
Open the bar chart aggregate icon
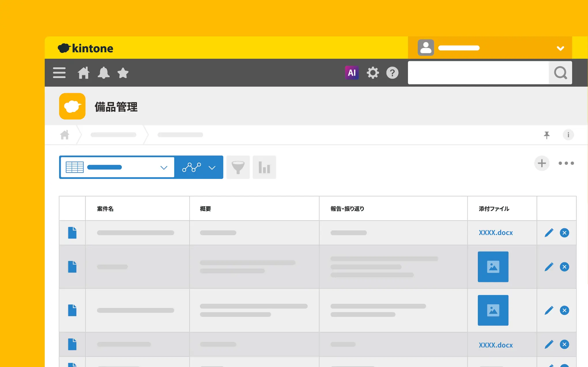coord(264,167)
